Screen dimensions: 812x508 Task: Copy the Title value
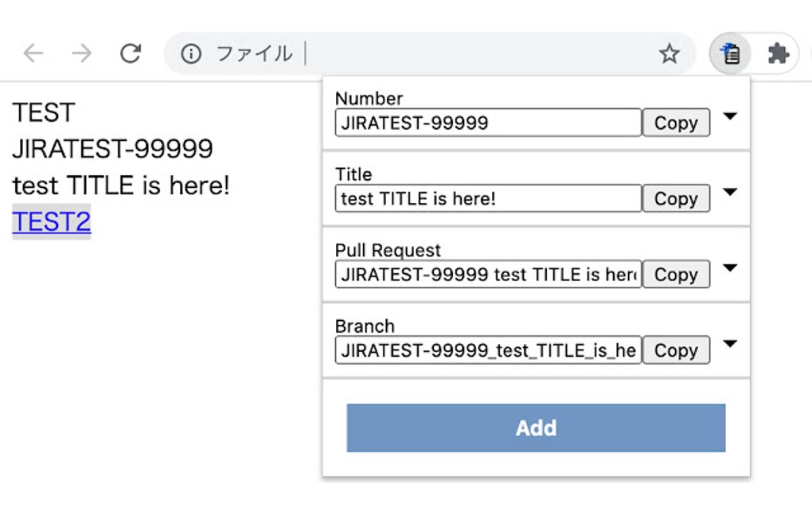[x=676, y=198]
